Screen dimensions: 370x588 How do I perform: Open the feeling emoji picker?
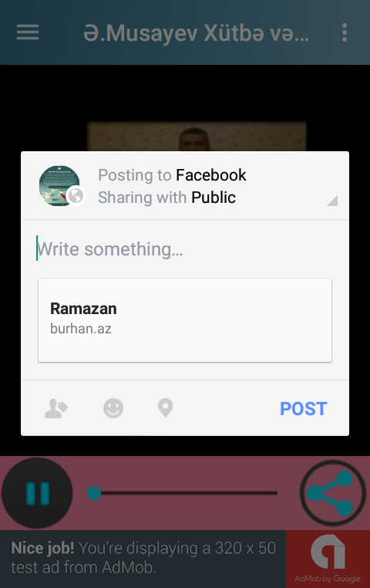(x=113, y=408)
